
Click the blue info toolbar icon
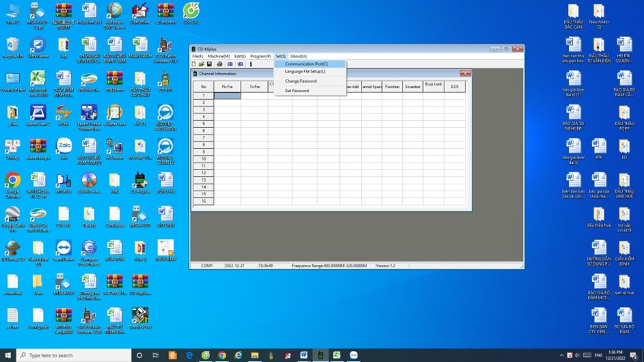point(251,64)
